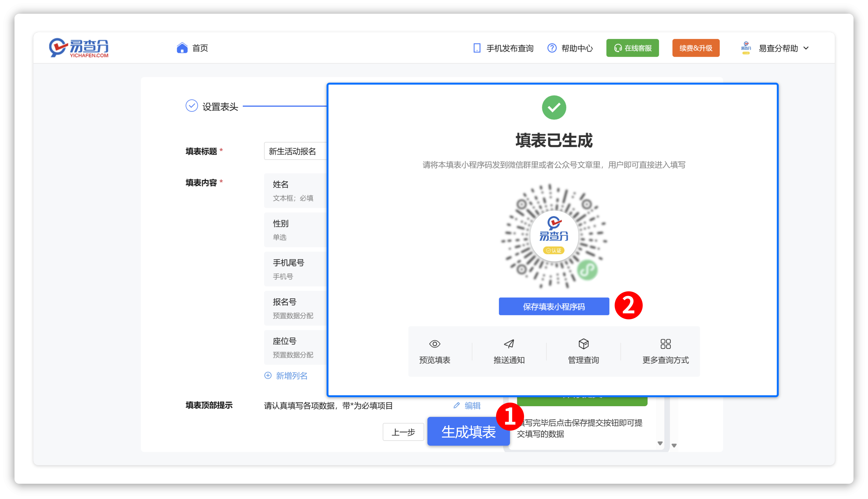Click the paper plane 推送通知 icon

click(x=509, y=344)
